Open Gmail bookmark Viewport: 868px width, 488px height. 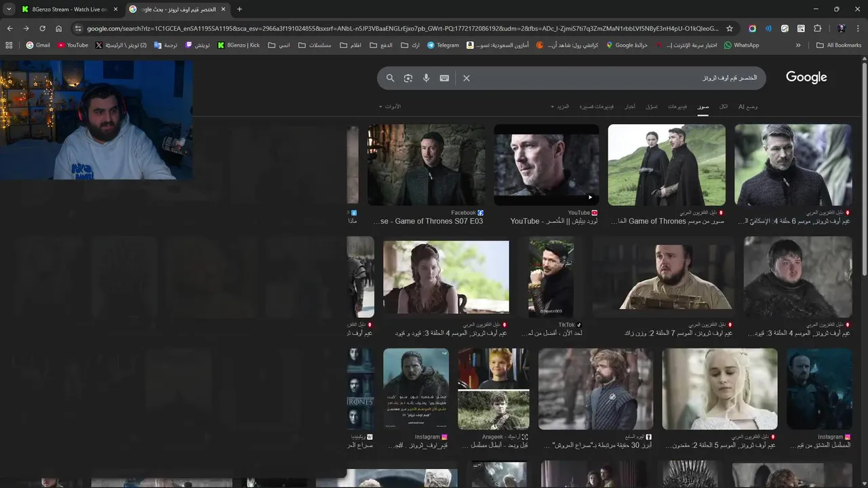(x=38, y=45)
